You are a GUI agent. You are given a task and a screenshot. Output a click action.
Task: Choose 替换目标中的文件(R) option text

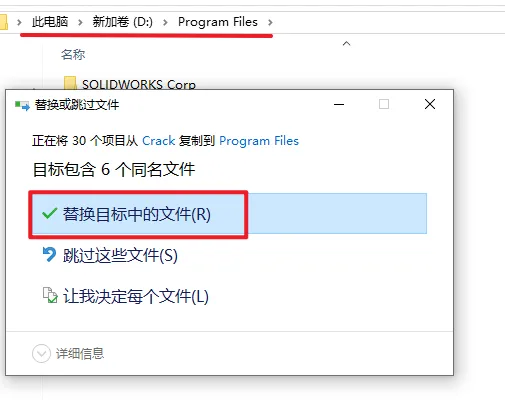point(137,214)
